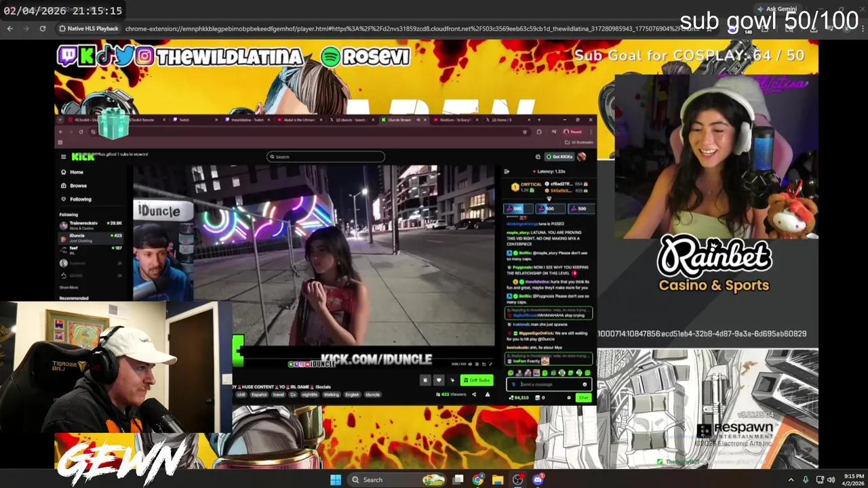The width and height of the screenshot is (868, 488).
Task: Click the first 500 kicks gift button
Action: coord(518,209)
